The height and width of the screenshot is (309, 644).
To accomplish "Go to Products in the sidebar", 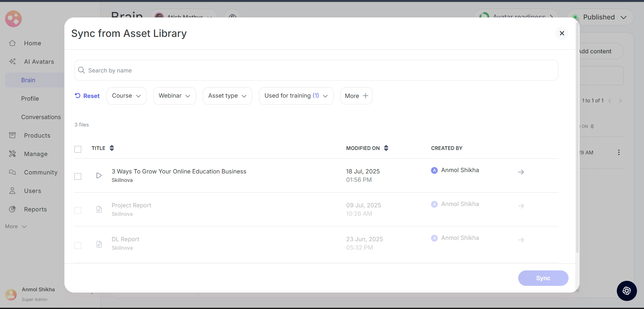I will (37, 136).
